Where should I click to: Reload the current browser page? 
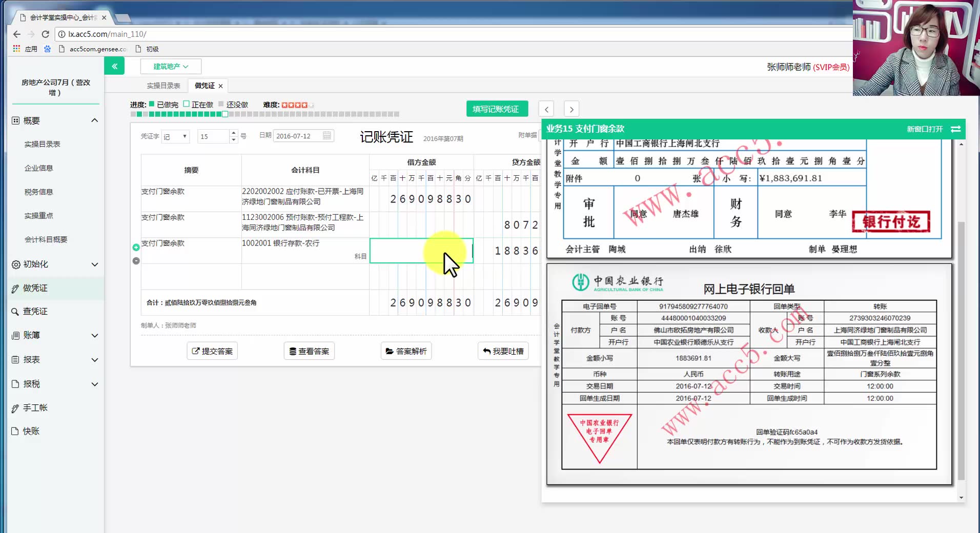45,34
